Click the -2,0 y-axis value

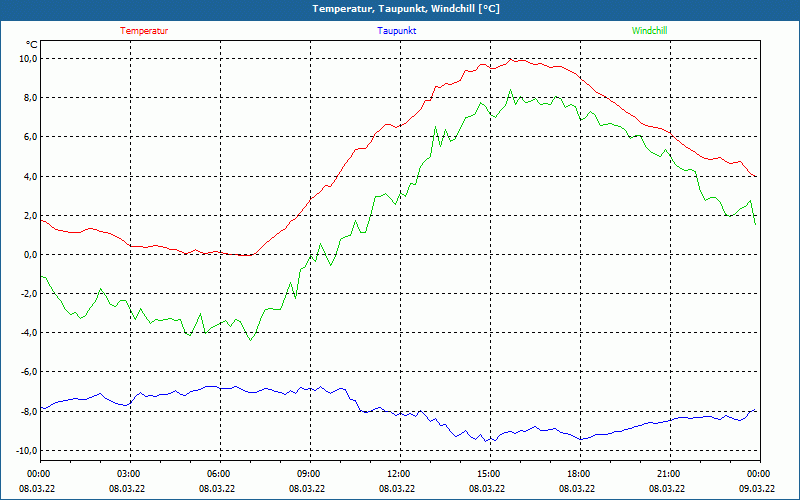(x=29, y=293)
